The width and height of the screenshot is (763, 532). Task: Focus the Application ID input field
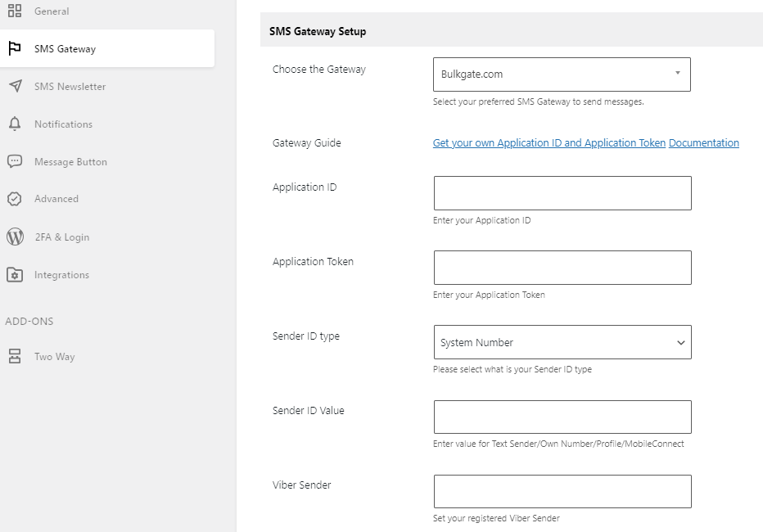pos(562,193)
